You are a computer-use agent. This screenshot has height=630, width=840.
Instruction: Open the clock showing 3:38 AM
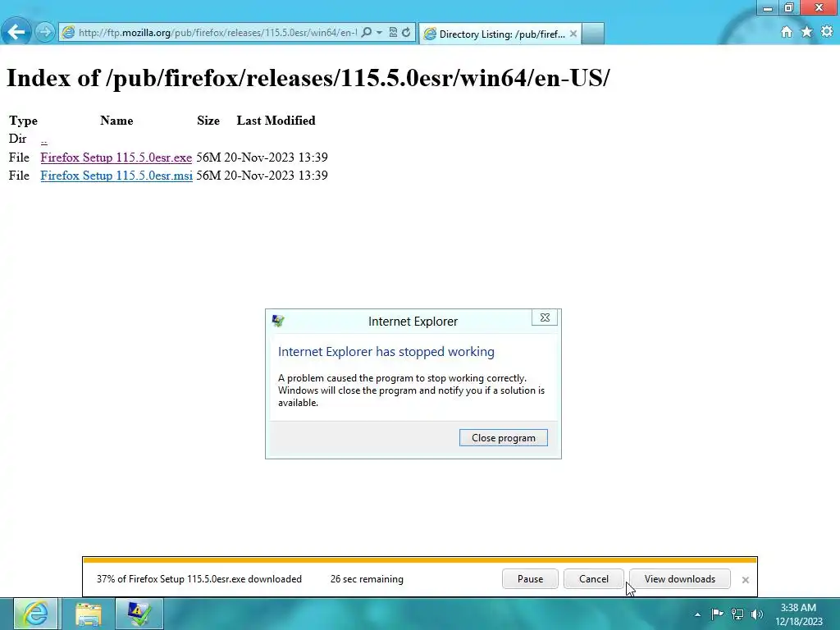coord(798,614)
